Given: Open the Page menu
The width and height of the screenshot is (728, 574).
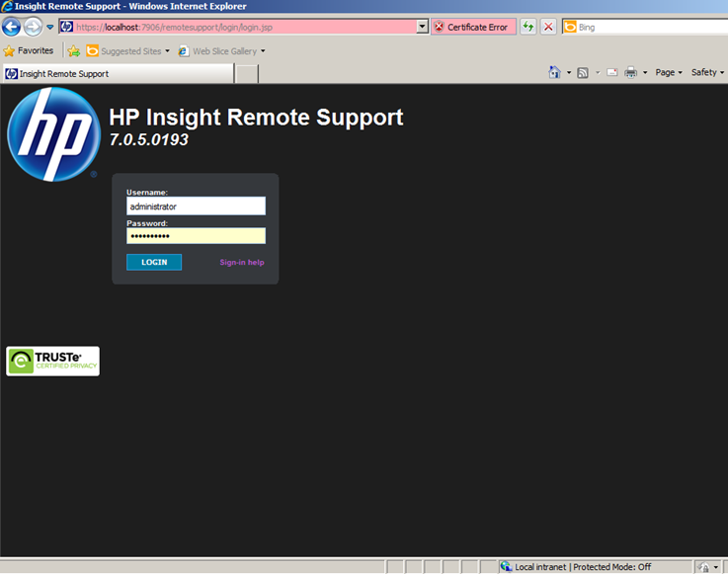Looking at the screenshot, I should tap(669, 72).
